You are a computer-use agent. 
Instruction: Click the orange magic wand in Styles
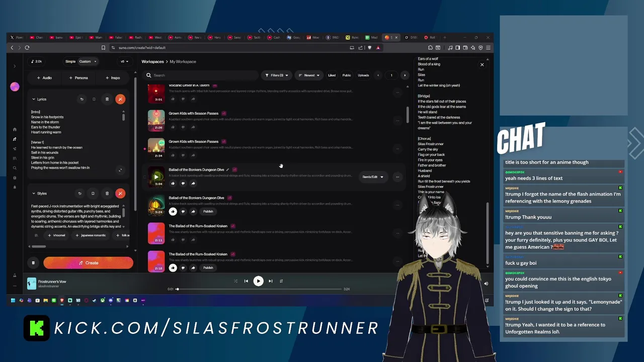pyautogui.click(x=120, y=193)
